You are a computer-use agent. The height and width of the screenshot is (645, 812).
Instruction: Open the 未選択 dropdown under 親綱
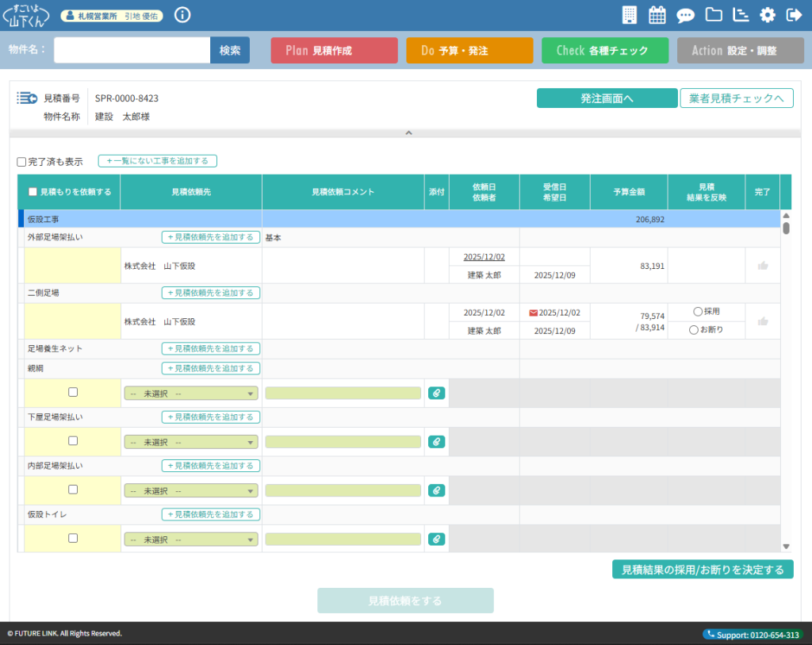point(191,394)
